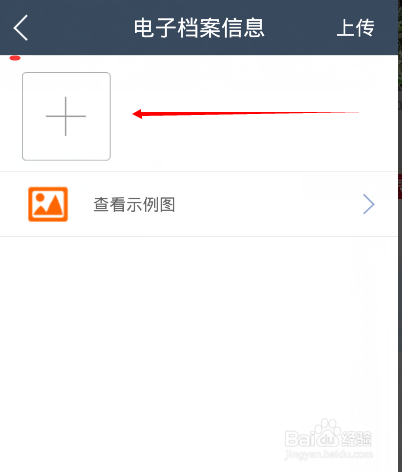Image resolution: width=402 pixels, height=472 pixels.
Task: Tap the 上传 upload button
Action: [x=355, y=28]
